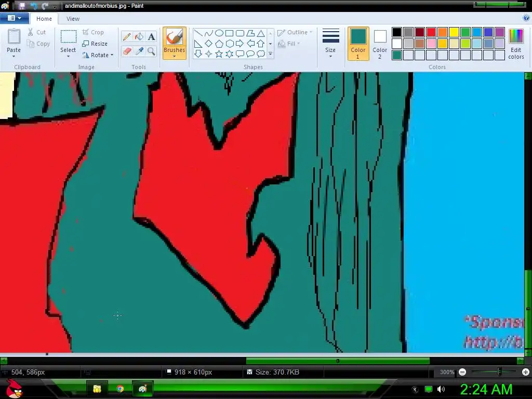
Task: Choose the Rounded rectangular callout shape
Action: click(x=240, y=54)
